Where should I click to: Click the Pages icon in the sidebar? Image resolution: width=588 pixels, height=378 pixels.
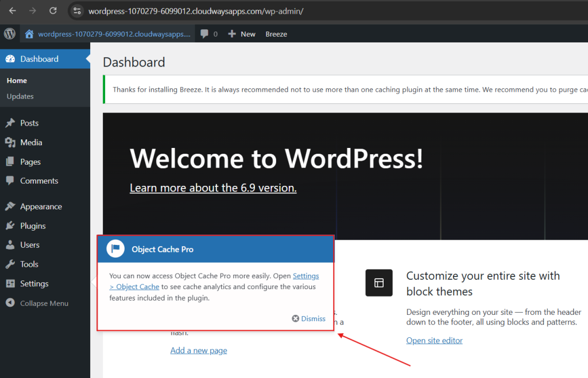[x=10, y=161]
